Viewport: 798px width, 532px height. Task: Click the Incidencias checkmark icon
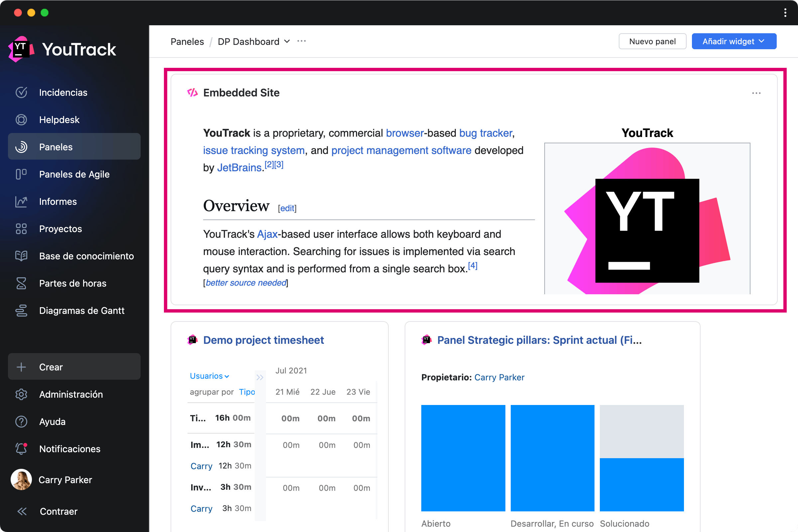[x=21, y=92]
